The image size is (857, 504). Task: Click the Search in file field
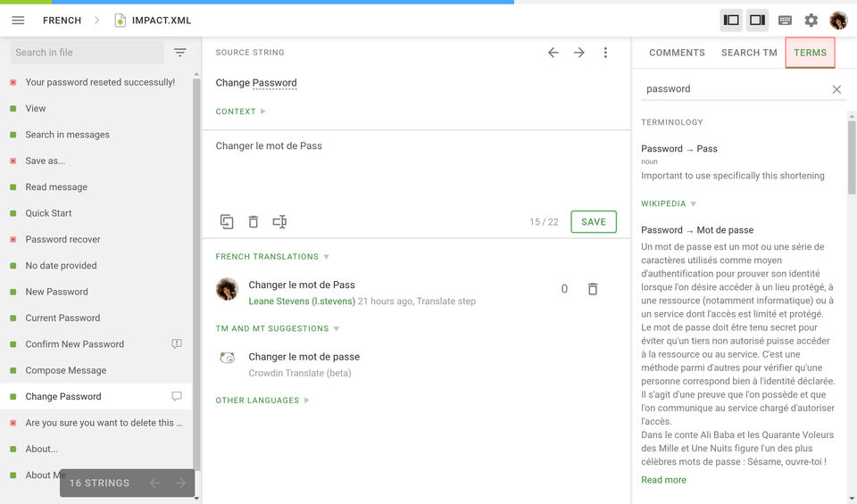[x=87, y=53]
